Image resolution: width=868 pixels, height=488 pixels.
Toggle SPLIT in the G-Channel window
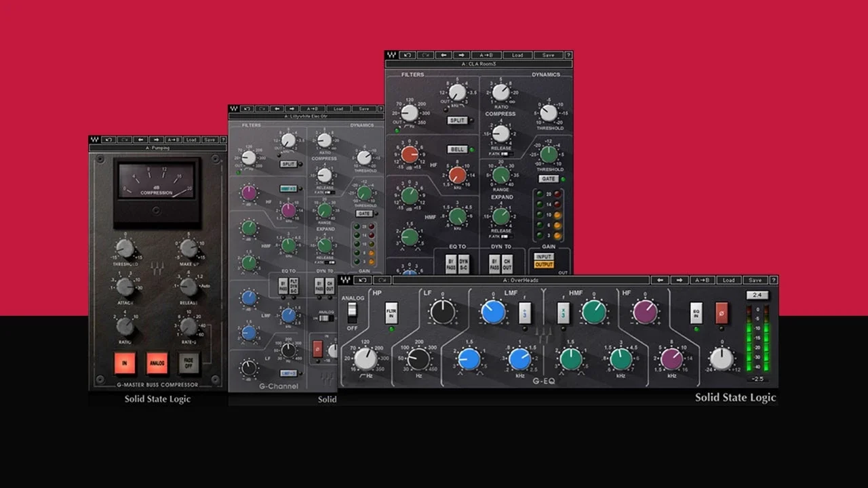click(x=288, y=164)
